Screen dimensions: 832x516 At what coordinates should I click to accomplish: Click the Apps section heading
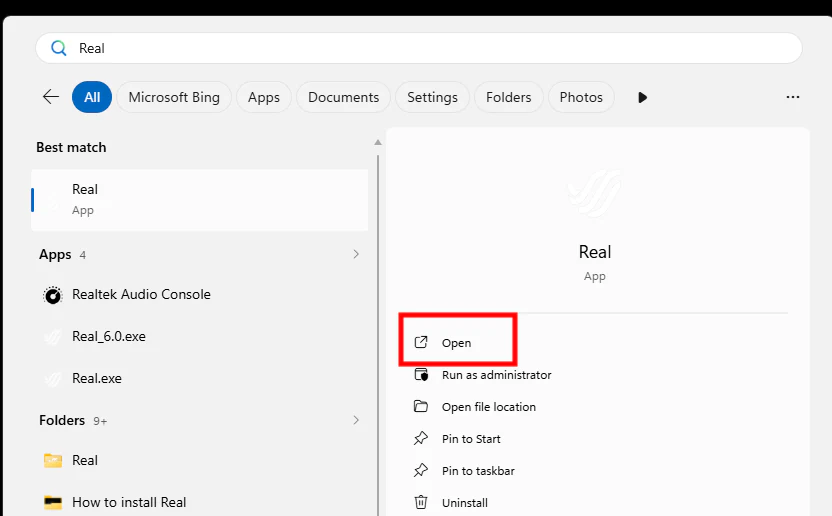55,255
